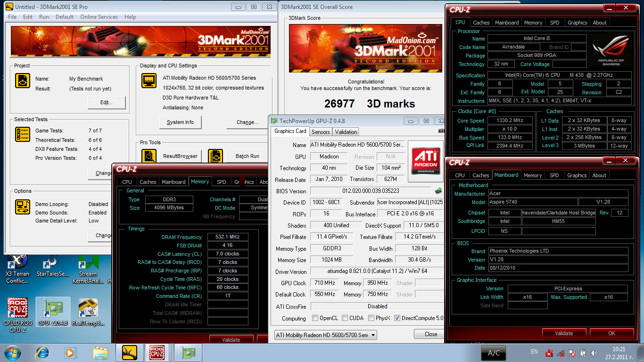Screen dimensions: 644x362
Task: Click the Options section icon in 3DMark
Action: tap(23, 206)
